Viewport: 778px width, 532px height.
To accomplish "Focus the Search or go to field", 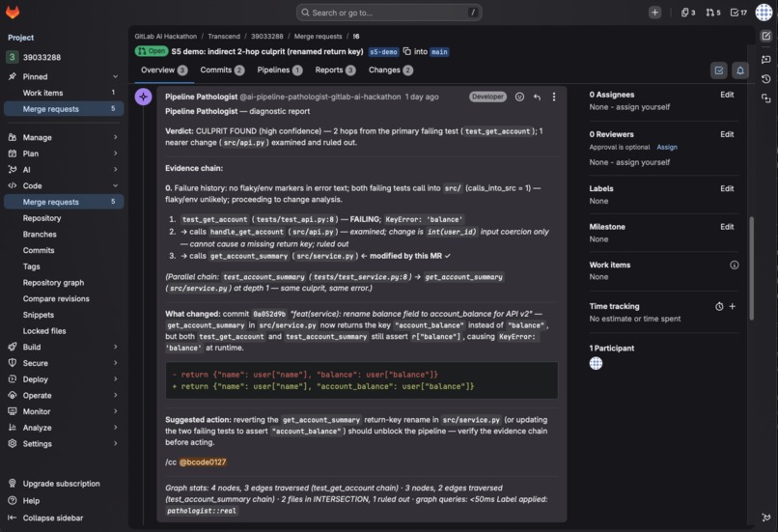I will click(x=389, y=13).
